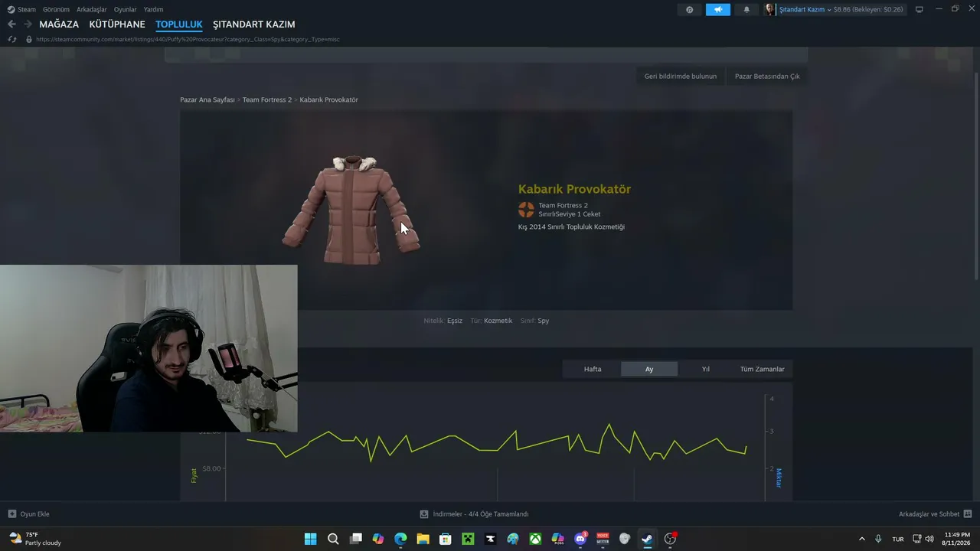Go to the MAĞAZA tab
980x551 pixels.
point(59,24)
